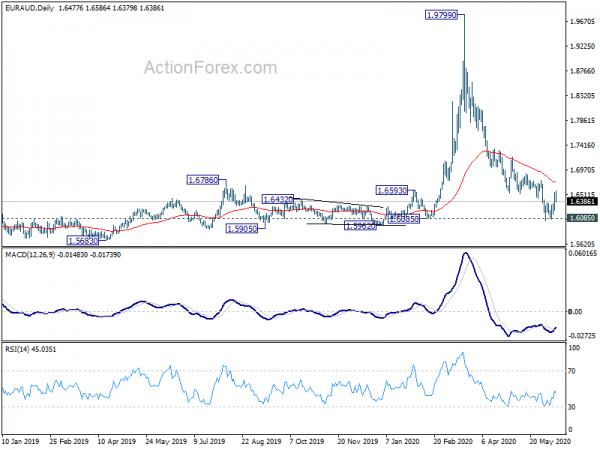600x450 pixels.
Task: Click the RSI 70 overbought level label
Action: pyautogui.click(x=572, y=371)
